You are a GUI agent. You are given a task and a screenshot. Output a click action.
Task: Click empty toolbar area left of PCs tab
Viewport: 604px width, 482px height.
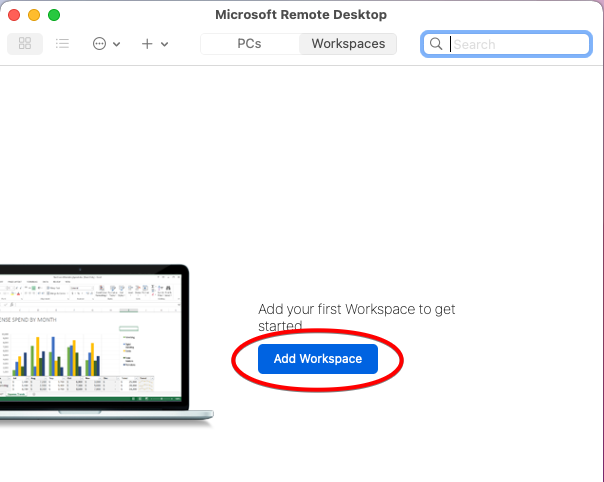[x=186, y=44]
